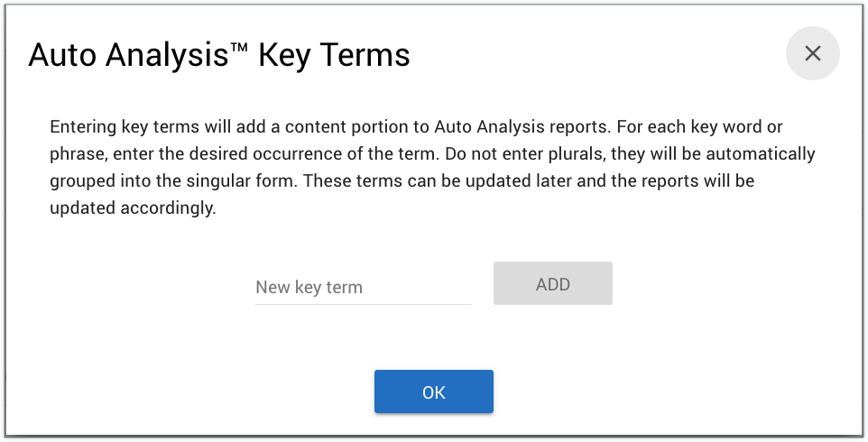
Task: Click the words 'updated accordingly' in the description
Action: [x=134, y=207]
